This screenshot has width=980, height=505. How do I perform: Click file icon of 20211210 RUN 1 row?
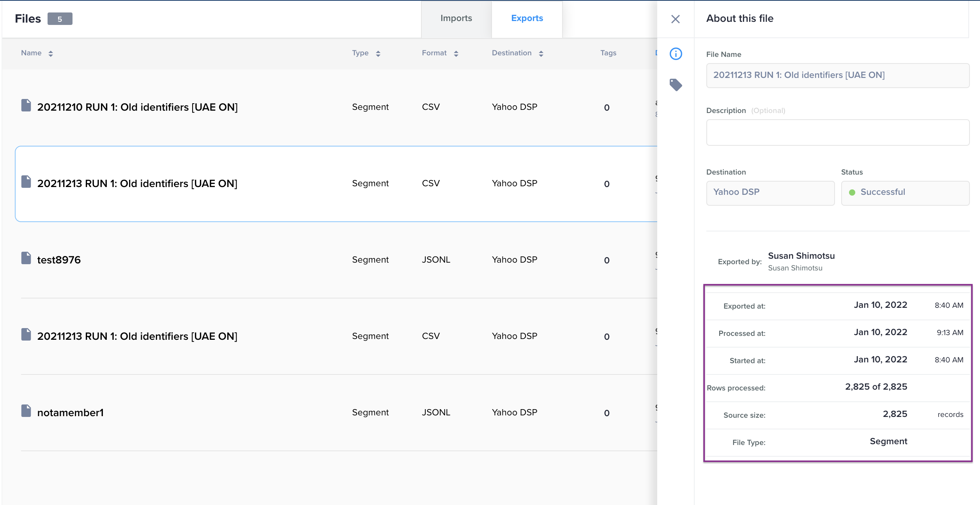point(26,106)
